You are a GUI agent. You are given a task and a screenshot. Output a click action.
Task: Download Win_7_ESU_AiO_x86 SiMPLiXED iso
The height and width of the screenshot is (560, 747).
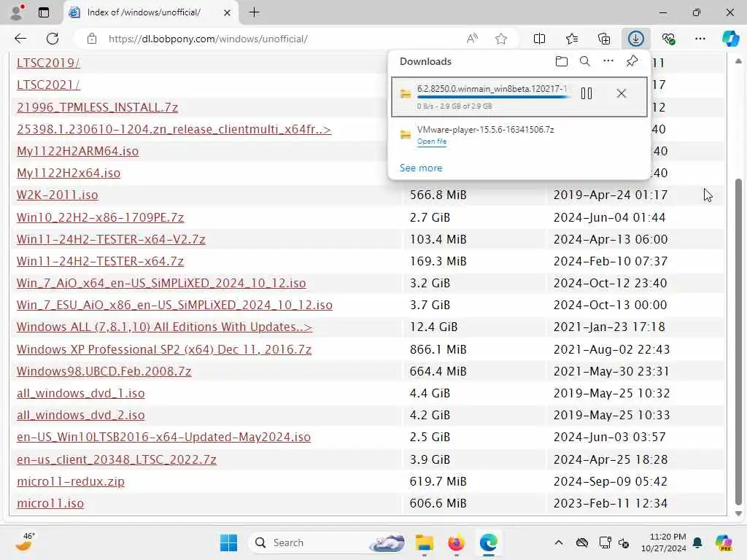click(174, 305)
